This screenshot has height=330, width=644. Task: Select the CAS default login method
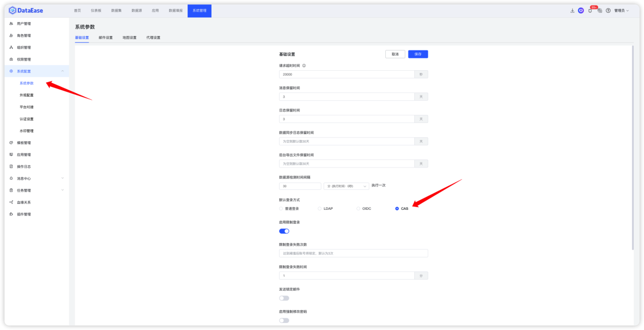click(397, 208)
